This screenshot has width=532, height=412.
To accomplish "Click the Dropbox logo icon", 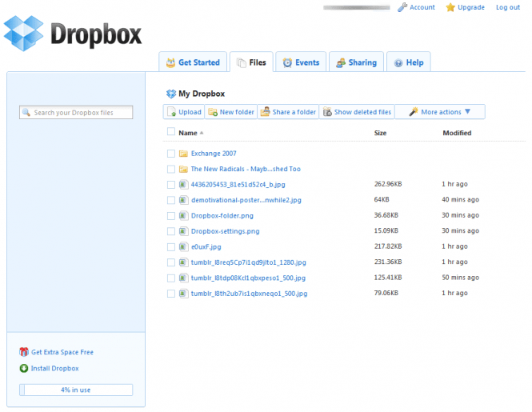I will 23,34.
